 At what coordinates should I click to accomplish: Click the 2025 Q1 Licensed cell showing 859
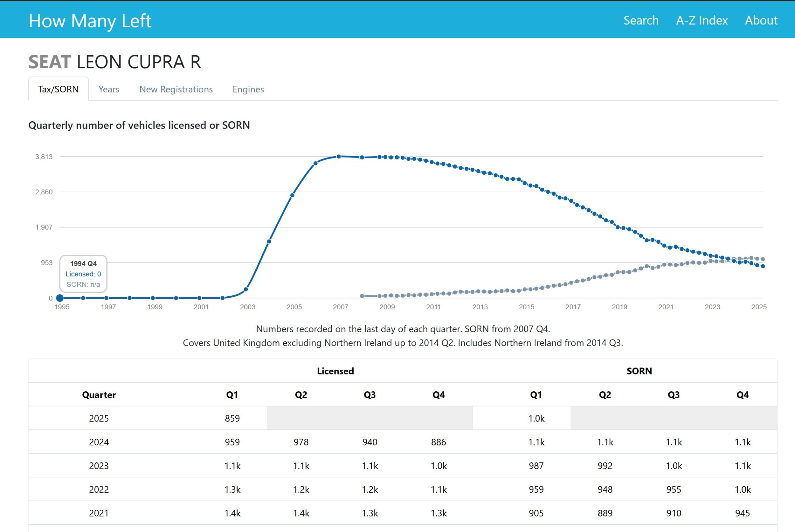point(232,418)
